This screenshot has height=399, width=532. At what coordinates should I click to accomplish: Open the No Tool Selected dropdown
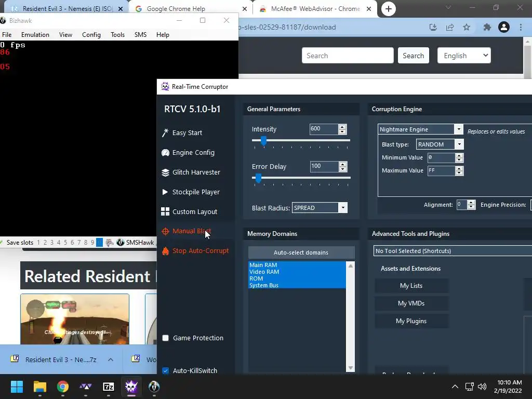pyautogui.click(x=453, y=251)
